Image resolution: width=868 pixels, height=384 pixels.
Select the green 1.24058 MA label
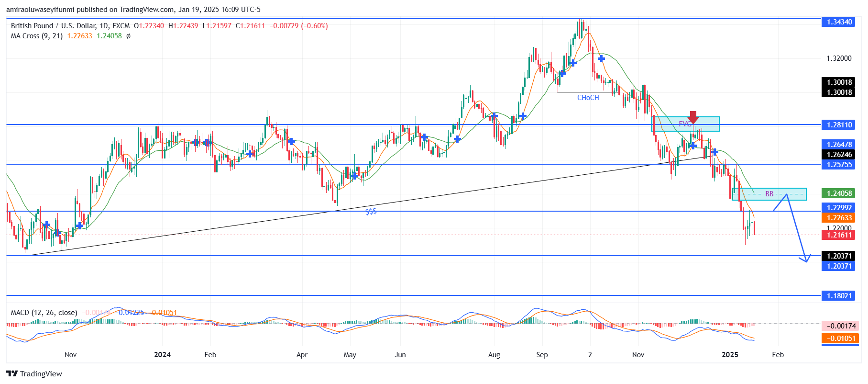(839, 193)
